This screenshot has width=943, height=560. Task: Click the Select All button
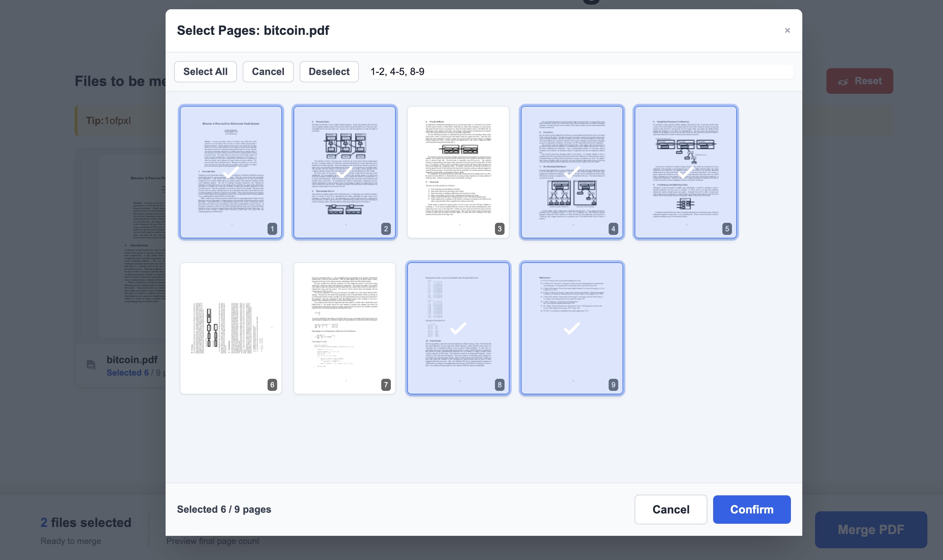click(205, 72)
